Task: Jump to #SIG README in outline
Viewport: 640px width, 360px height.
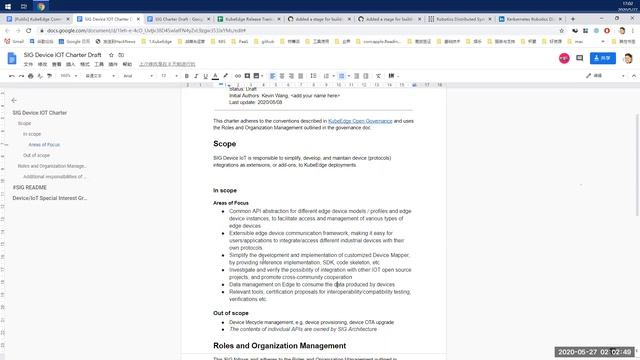Action: 29,187
